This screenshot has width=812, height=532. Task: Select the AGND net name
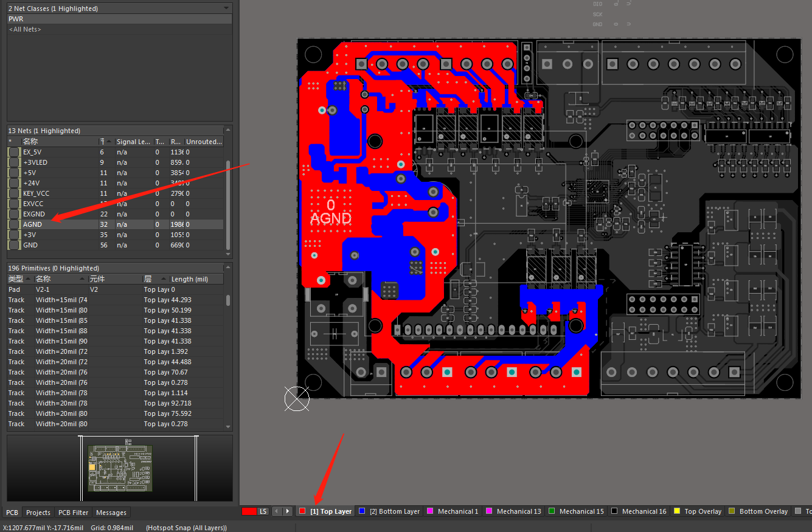32,224
